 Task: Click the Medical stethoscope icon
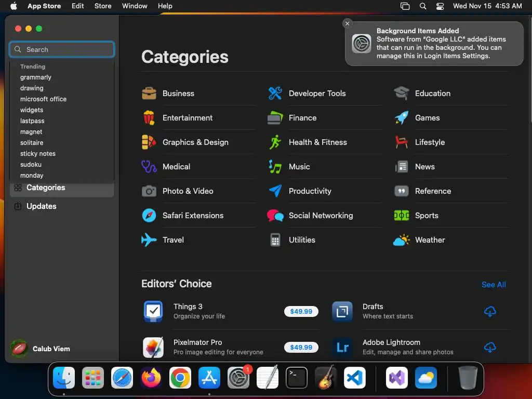pyautogui.click(x=149, y=167)
